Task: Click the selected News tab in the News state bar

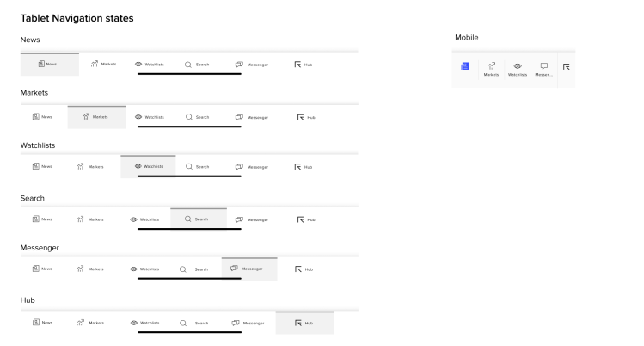Action: pos(49,65)
